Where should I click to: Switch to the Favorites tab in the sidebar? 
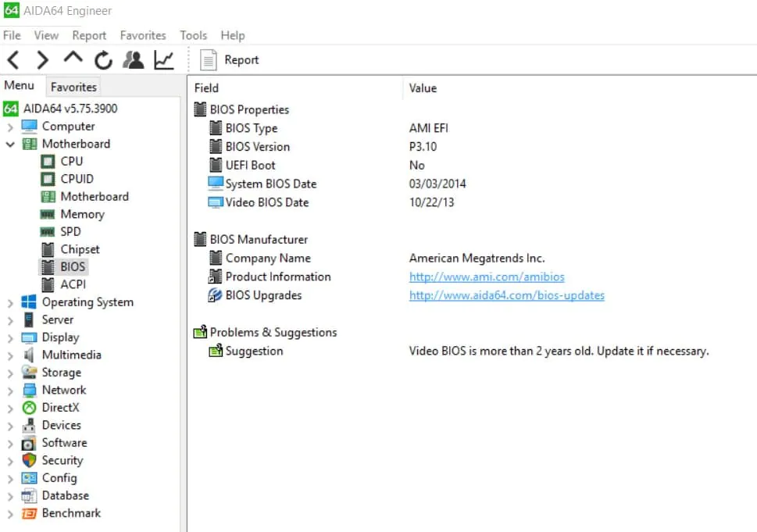74,87
